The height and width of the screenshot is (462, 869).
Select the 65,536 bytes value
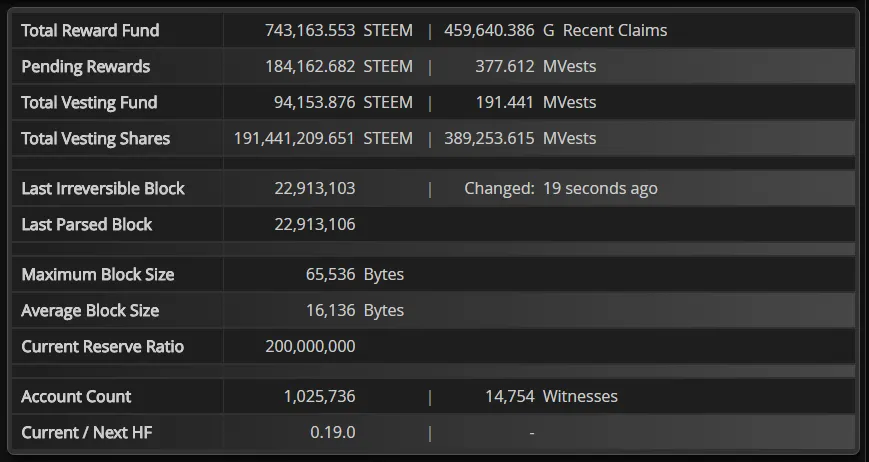[330, 274]
